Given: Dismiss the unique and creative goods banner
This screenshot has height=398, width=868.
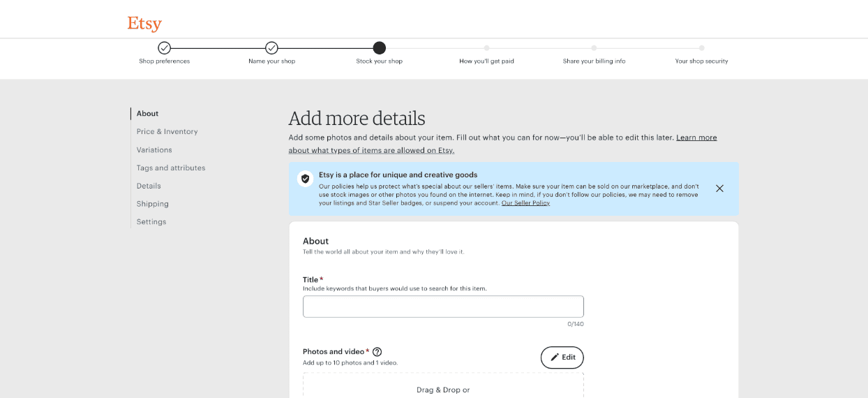Looking at the screenshot, I should click(719, 189).
